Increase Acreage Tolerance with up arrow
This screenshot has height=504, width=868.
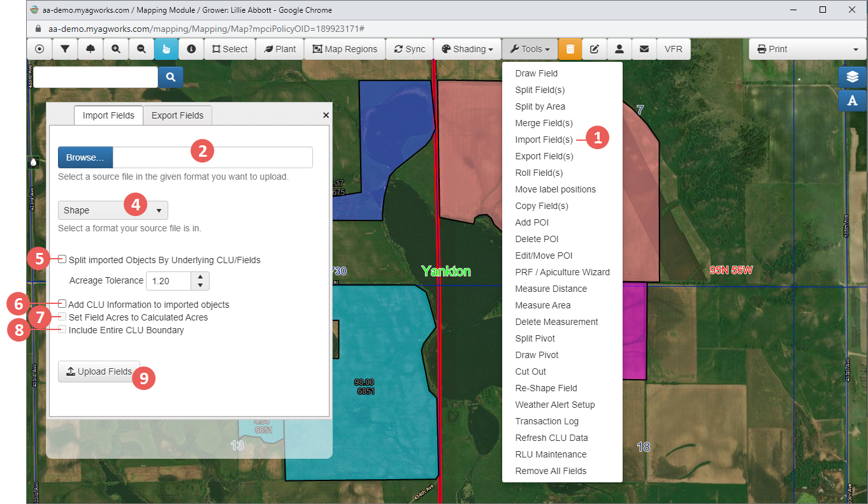pyautogui.click(x=200, y=277)
